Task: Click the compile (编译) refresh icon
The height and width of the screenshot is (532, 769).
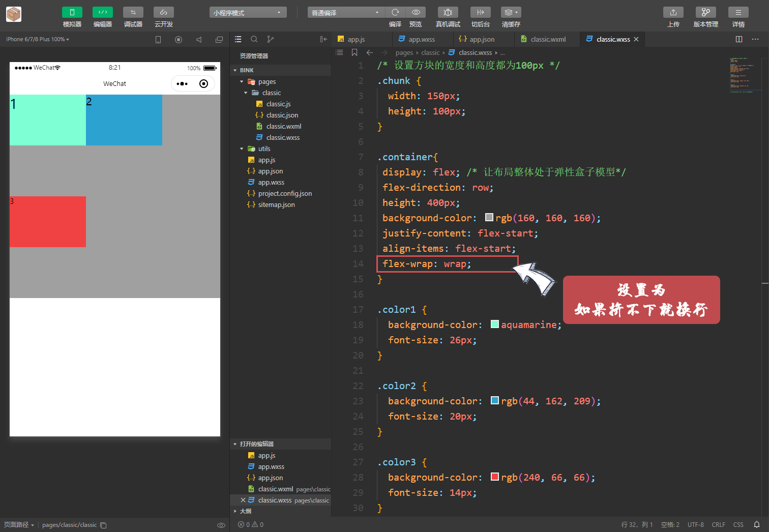Action: 395,12
